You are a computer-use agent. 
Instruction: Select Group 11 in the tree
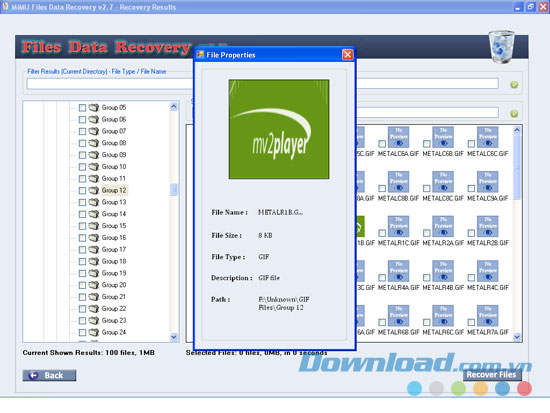tap(114, 178)
